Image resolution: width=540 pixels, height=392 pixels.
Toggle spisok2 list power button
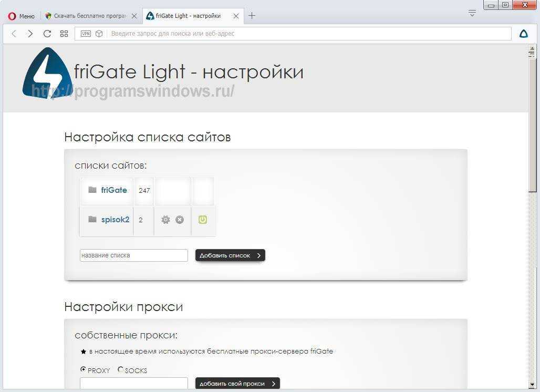pos(203,220)
